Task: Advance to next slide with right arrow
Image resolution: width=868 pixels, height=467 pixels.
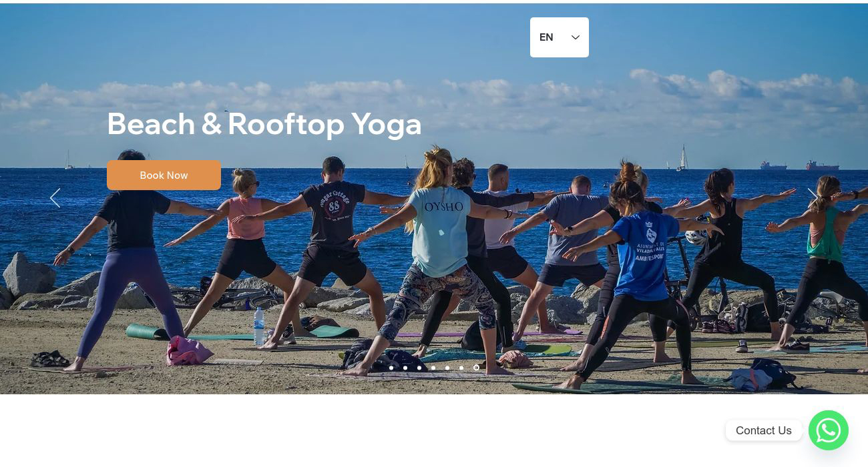Action: [813, 197]
